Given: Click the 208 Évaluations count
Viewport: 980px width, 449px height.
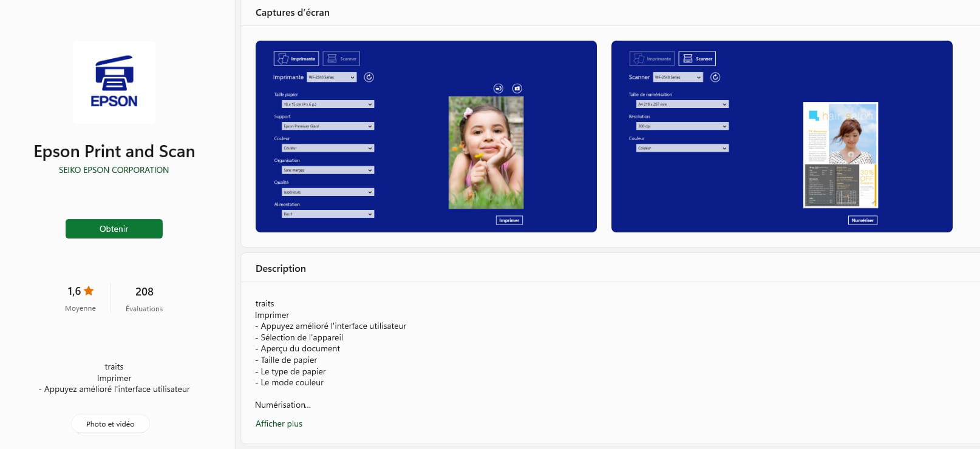Looking at the screenshot, I should (x=145, y=299).
